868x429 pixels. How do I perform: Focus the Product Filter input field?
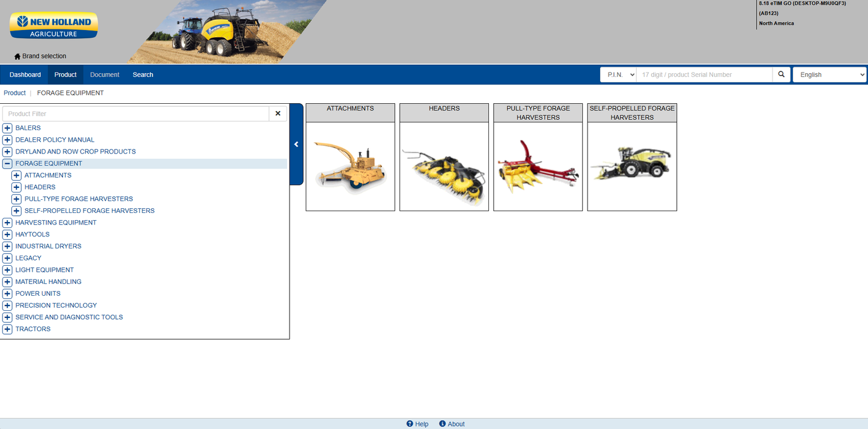click(136, 113)
